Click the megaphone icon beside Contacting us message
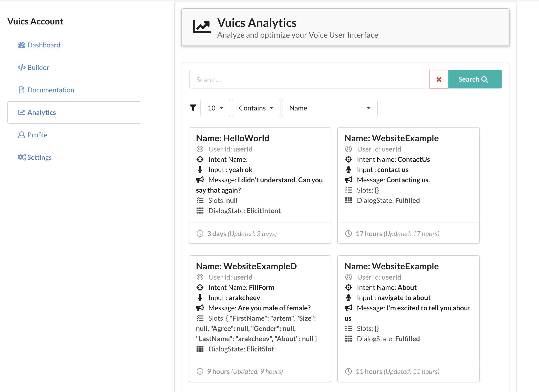The image size is (539, 392). tap(349, 180)
